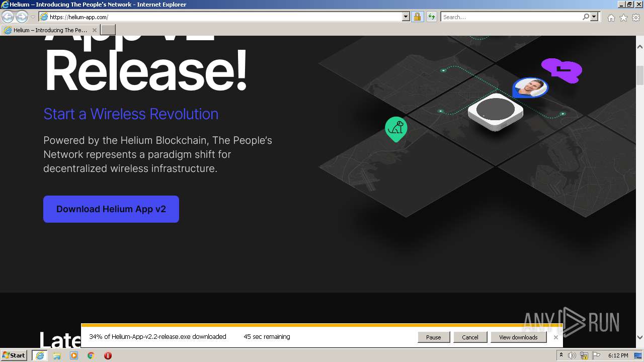
Task: Click the Release! headline text
Action: click(146, 70)
